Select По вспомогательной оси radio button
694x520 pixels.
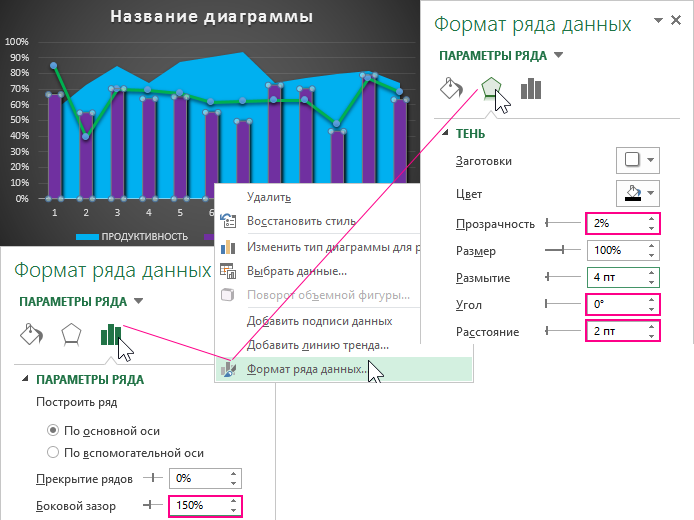pyautogui.click(x=53, y=452)
